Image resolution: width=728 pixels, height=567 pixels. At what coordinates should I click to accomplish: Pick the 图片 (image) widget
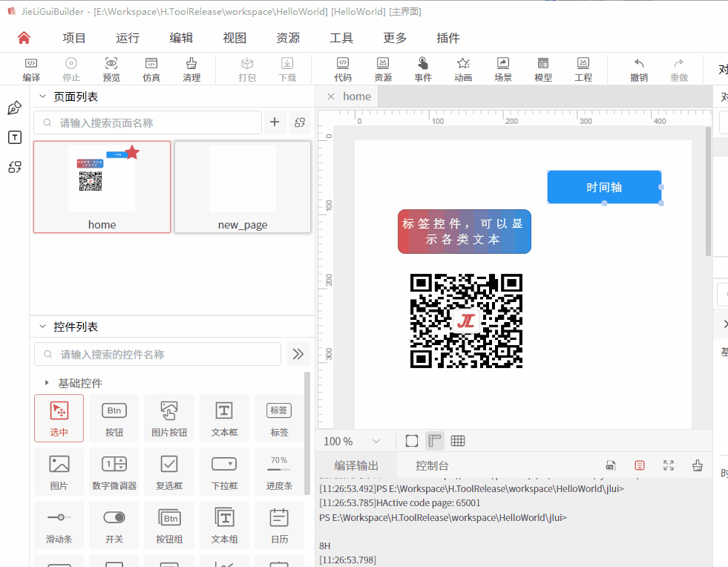pos(59,471)
